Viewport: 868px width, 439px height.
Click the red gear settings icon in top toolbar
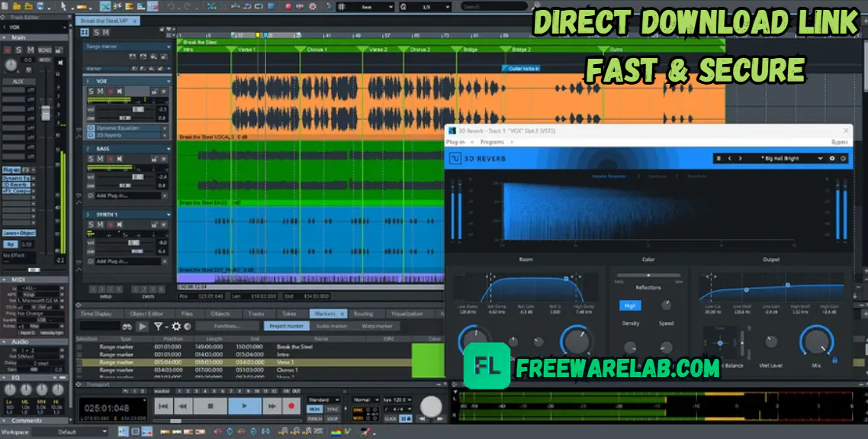pos(313,7)
